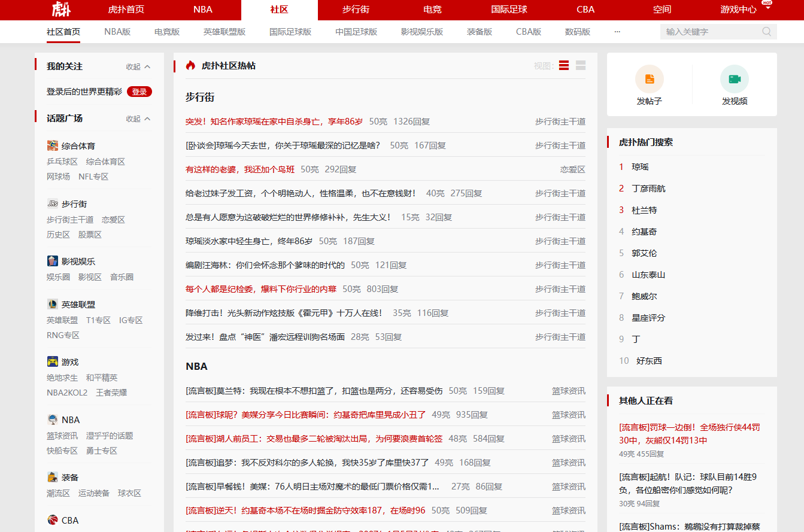Click the NBA category icon in sidebar
Viewport: 804px width, 532px height.
(53, 419)
